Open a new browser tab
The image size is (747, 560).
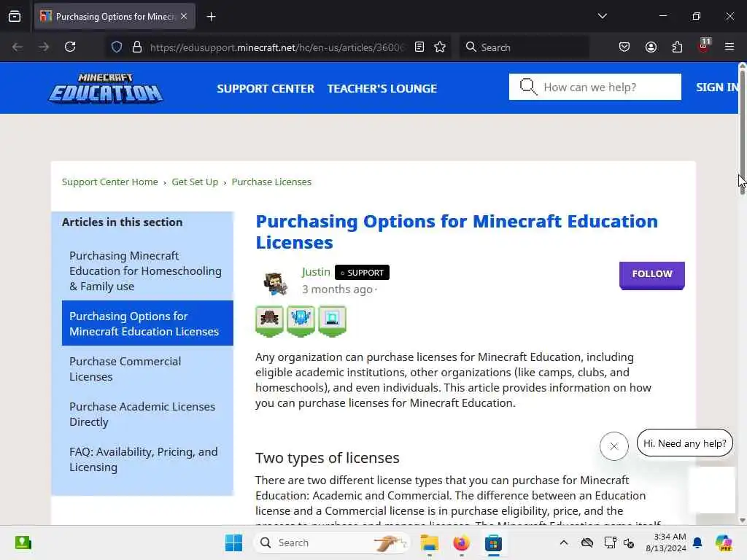(x=211, y=17)
